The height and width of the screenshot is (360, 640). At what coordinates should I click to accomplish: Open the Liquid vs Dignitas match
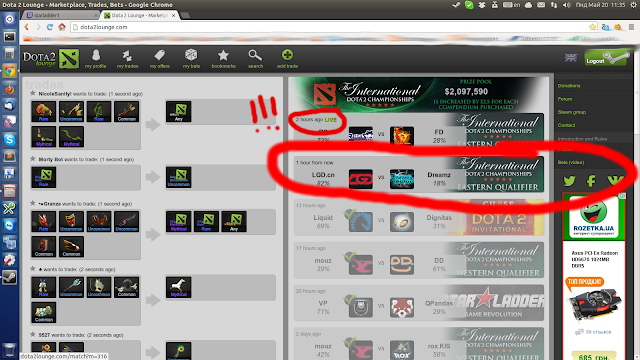(419, 217)
